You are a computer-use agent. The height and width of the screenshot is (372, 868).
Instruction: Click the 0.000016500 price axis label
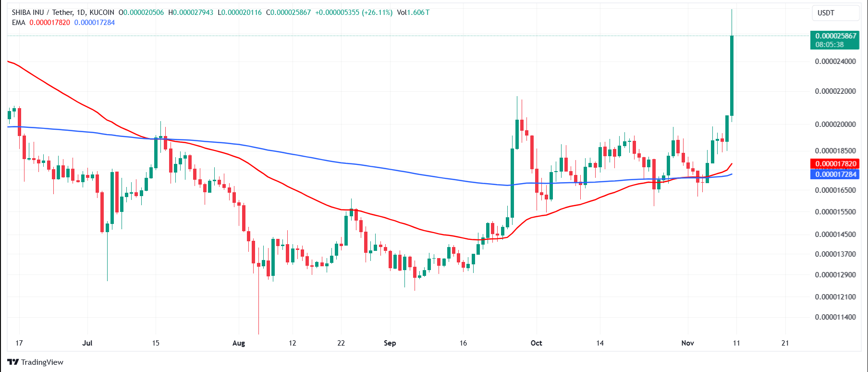click(835, 190)
